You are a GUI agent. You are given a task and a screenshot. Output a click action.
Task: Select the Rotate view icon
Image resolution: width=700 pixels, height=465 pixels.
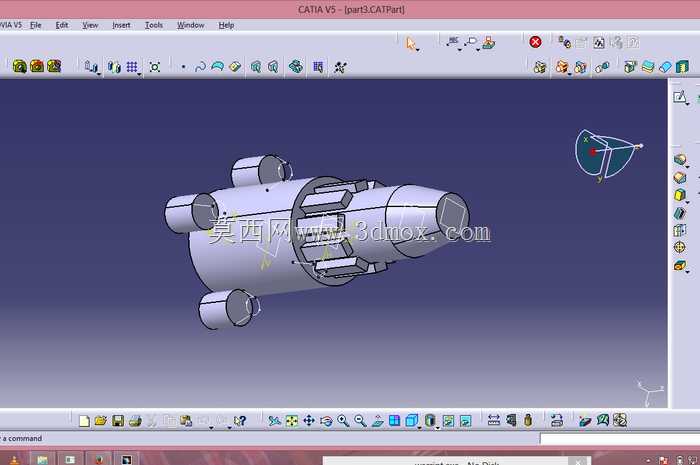point(326,421)
